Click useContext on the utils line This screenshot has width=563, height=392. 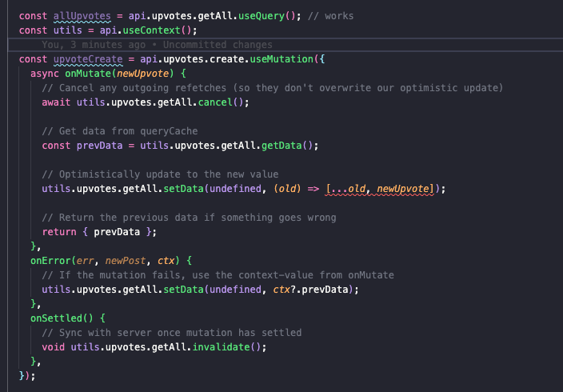coord(151,30)
